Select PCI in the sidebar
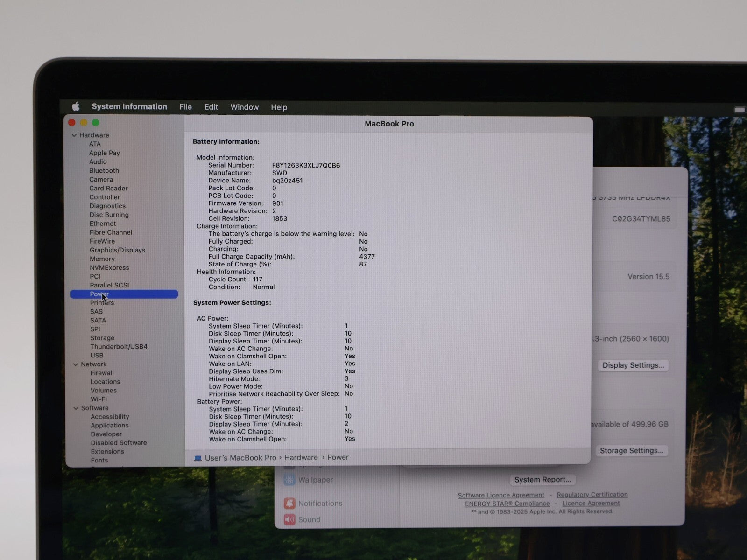The image size is (747, 560). click(x=95, y=276)
